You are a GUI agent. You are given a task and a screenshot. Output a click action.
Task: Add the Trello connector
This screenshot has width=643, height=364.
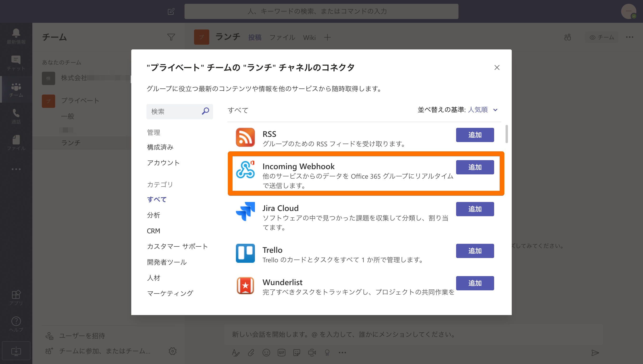click(x=475, y=251)
